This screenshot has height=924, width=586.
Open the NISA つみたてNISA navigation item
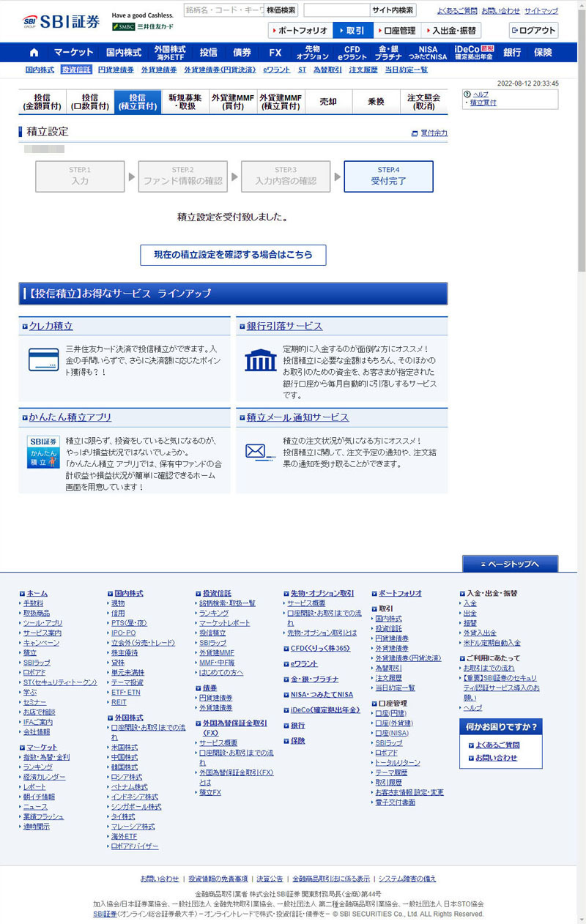coord(428,53)
